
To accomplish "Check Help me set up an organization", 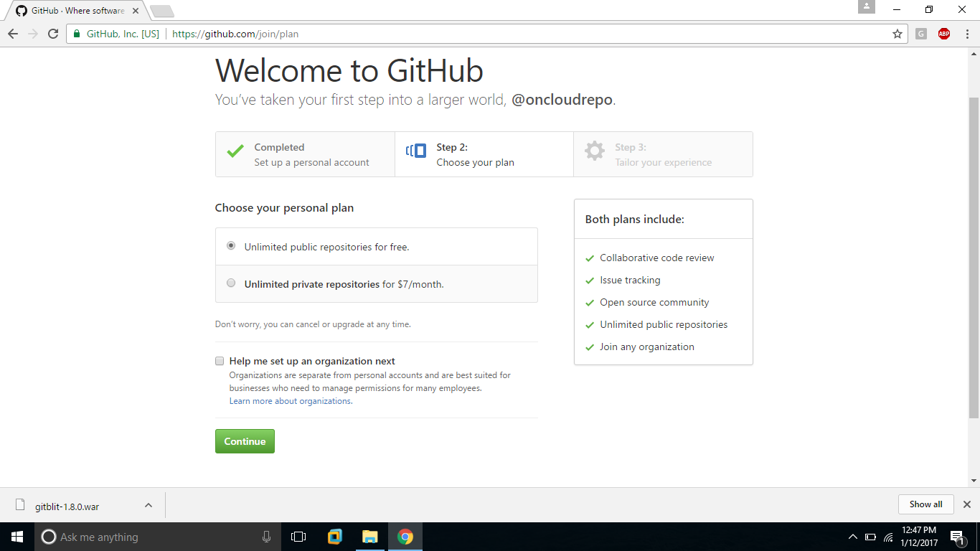I will pyautogui.click(x=220, y=361).
